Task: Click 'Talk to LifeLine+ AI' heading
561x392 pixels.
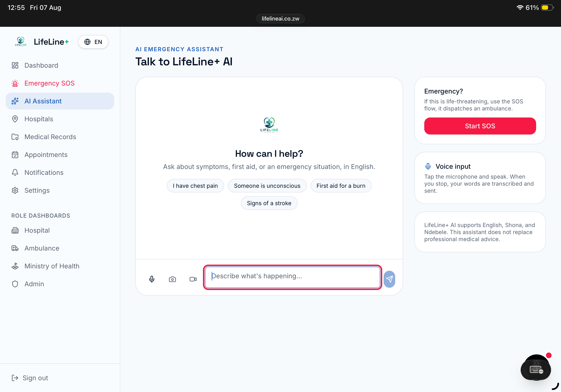Action: [x=184, y=62]
